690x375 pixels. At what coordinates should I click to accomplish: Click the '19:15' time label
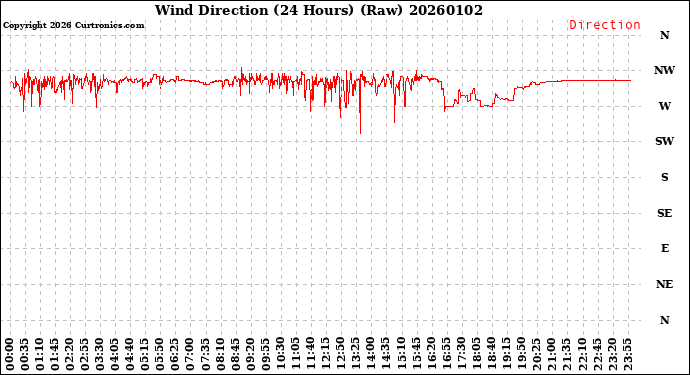506,355
